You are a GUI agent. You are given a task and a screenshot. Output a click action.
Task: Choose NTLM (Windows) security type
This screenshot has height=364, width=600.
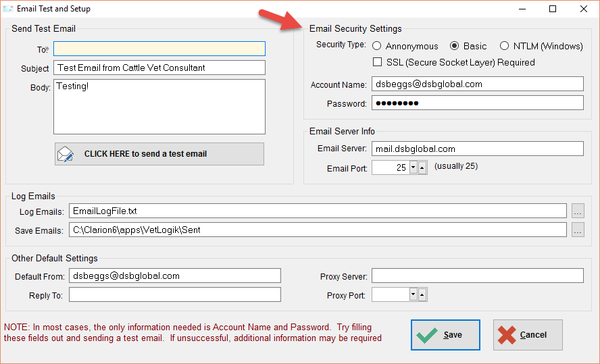pos(504,46)
